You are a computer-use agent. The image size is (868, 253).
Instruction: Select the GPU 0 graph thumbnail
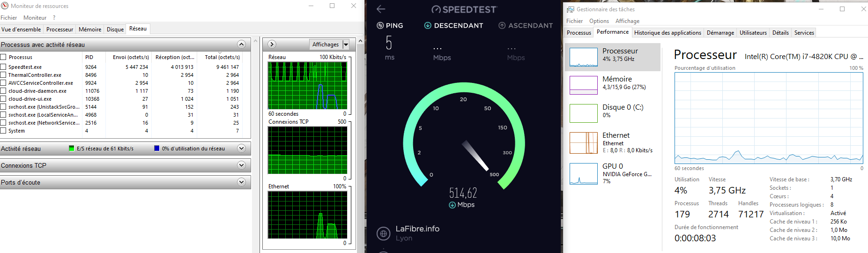coord(584,174)
